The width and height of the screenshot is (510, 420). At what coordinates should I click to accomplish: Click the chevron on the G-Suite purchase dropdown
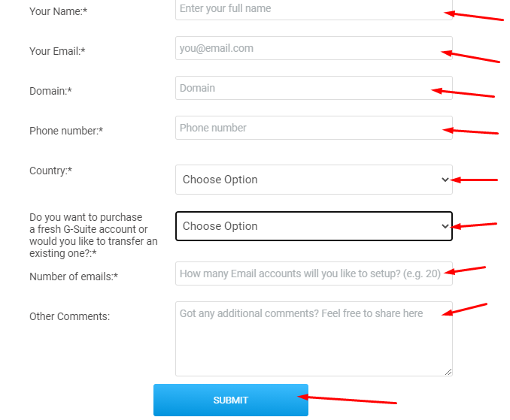click(x=445, y=226)
